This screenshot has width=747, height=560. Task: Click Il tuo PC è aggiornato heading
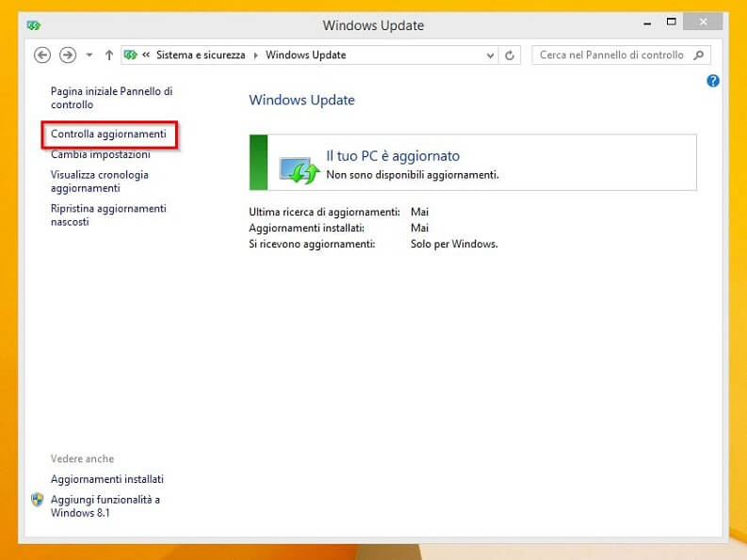393,155
